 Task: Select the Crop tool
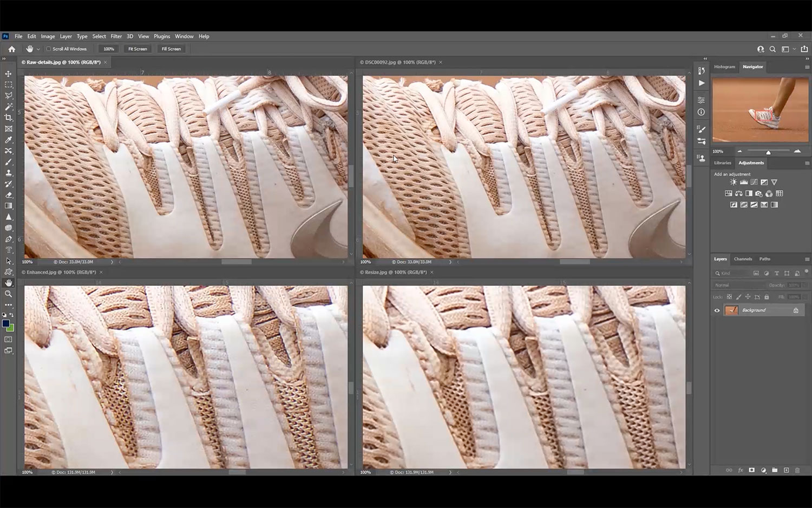pyautogui.click(x=8, y=118)
